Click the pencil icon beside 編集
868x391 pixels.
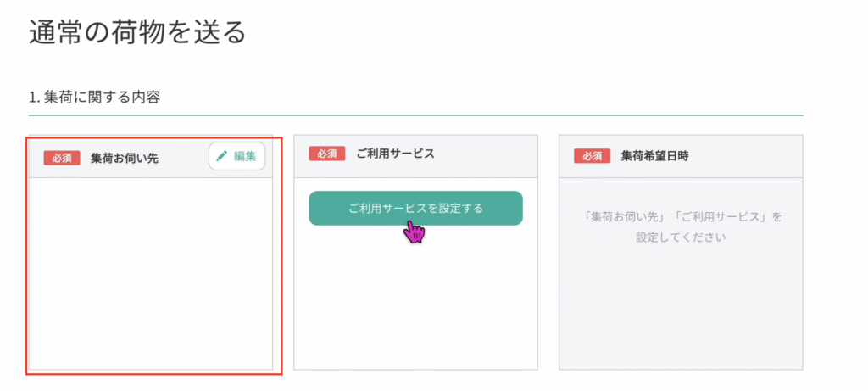(x=222, y=156)
